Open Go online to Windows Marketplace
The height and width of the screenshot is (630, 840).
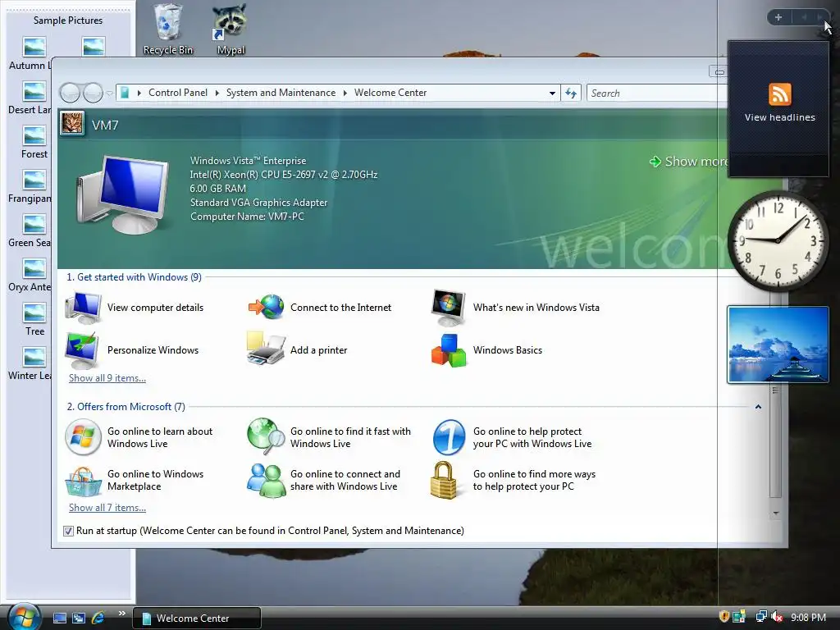click(x=135, y=480)
